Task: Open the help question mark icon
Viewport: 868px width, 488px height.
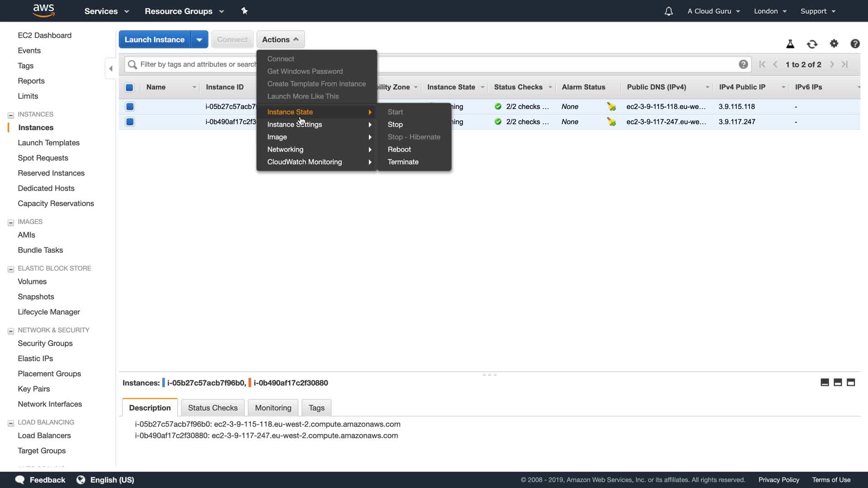Action: [x=854, y=44]
